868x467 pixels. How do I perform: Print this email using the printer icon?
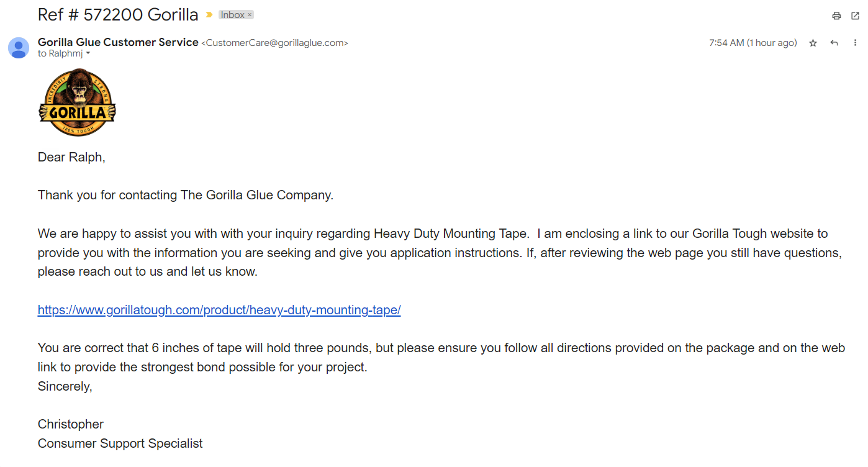(x=836, y=16)
